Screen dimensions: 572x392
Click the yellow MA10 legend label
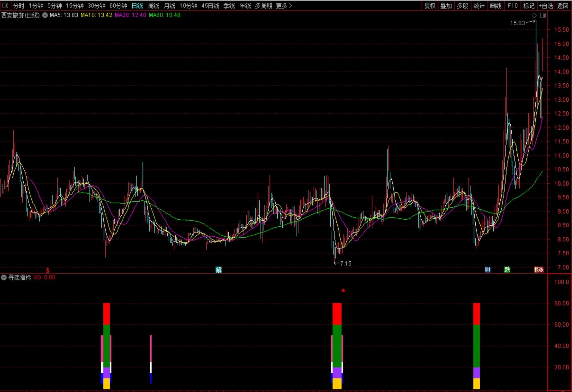coord(96,15)
